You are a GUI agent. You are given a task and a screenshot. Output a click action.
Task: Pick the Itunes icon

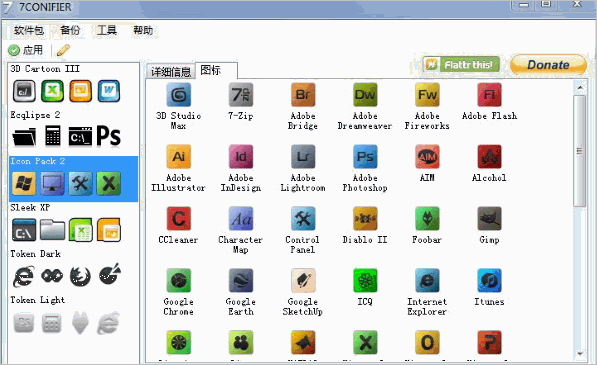[489, 281]
